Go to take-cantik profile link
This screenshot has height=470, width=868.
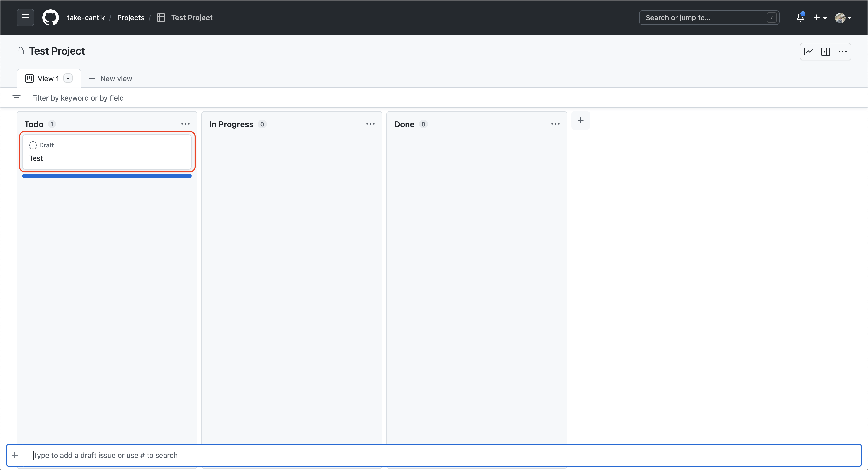(86, 18)
